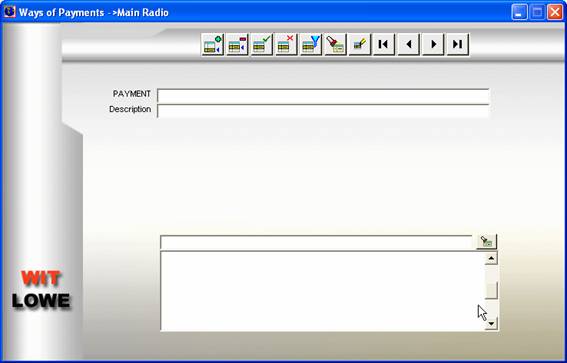Click the application icon in the title bar
This screenshot has width=567, height=363.
pyautogui.click(x=9, y=12)
